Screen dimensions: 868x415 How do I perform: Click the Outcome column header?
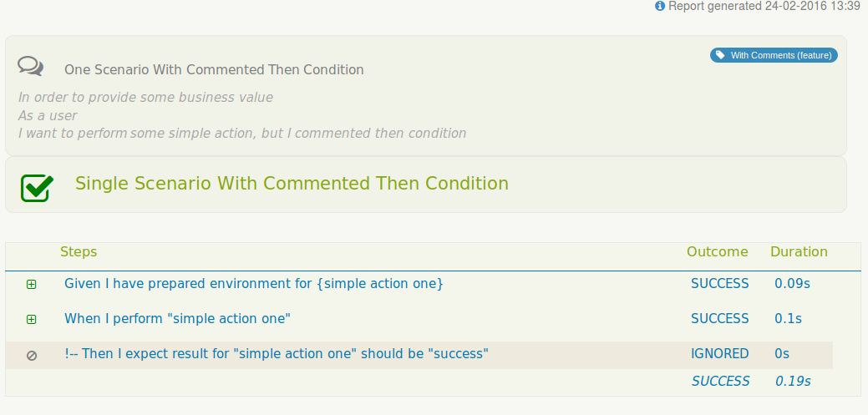718,252
